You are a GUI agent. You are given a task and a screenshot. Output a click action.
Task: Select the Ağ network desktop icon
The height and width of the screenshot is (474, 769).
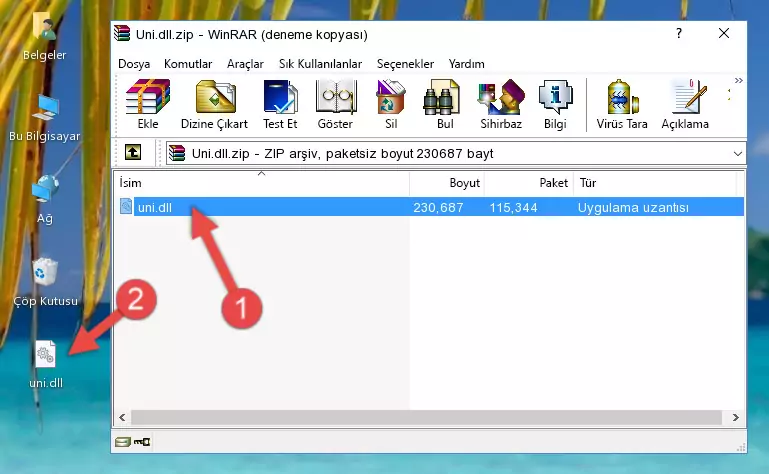click(45, 200)
